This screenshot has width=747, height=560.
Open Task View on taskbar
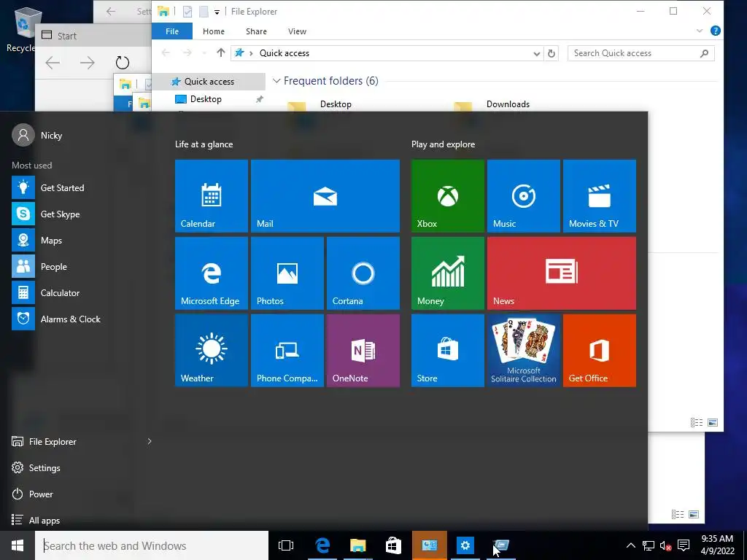click(x=286, y=545)
